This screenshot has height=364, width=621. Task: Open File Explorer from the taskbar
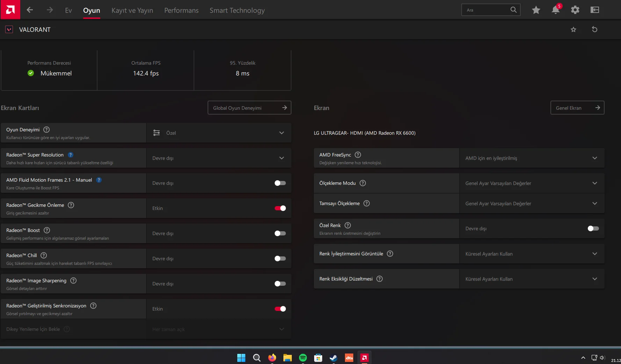tap(287, 358)
